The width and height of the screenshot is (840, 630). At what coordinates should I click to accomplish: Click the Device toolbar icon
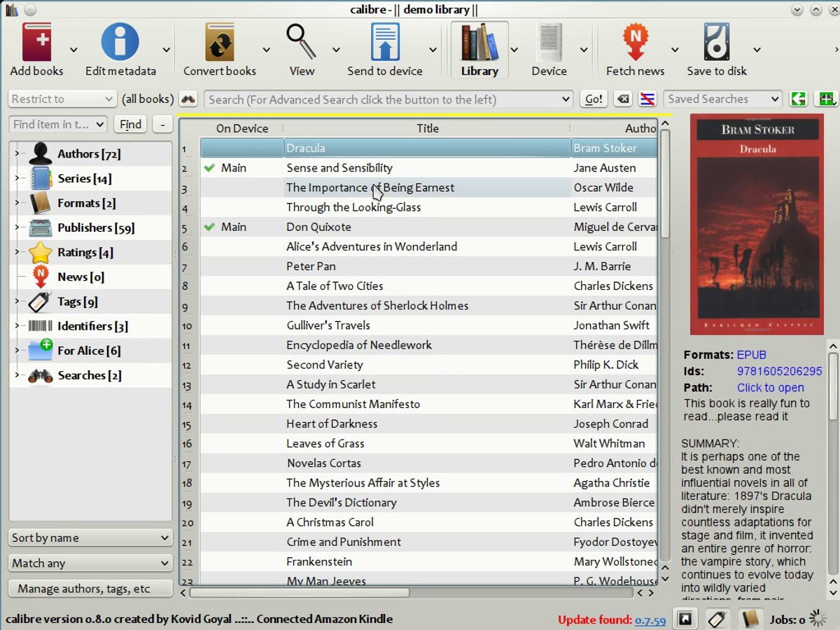pos(549,43)
